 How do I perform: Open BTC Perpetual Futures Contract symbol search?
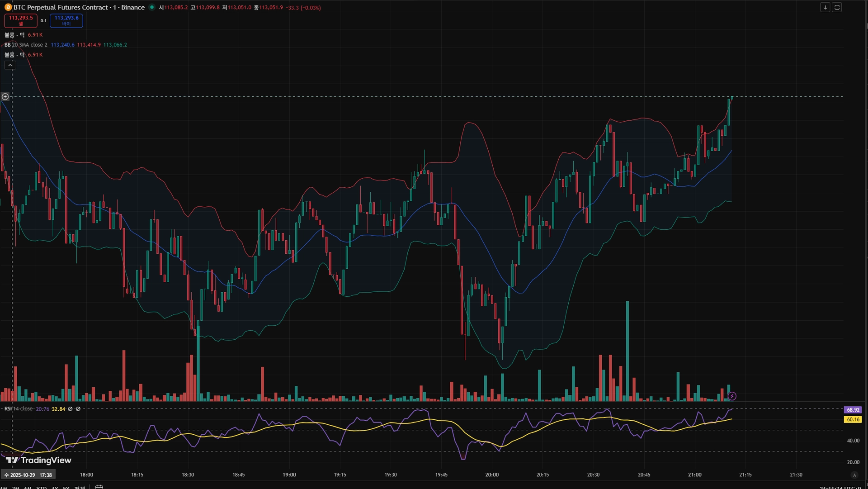click(61, 7)
